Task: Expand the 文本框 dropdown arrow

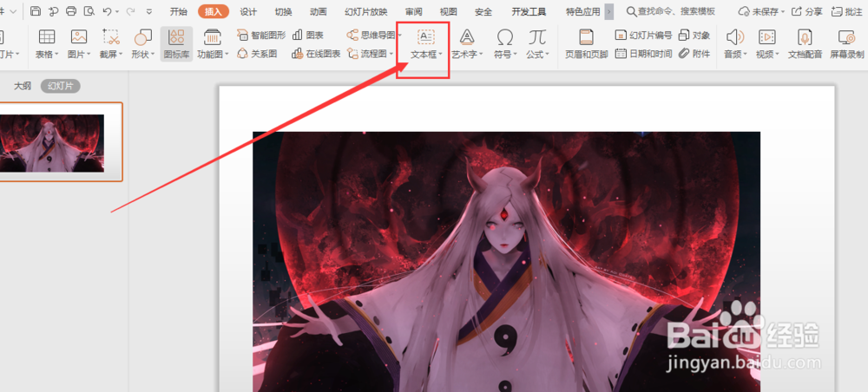Action: [440, 54]
